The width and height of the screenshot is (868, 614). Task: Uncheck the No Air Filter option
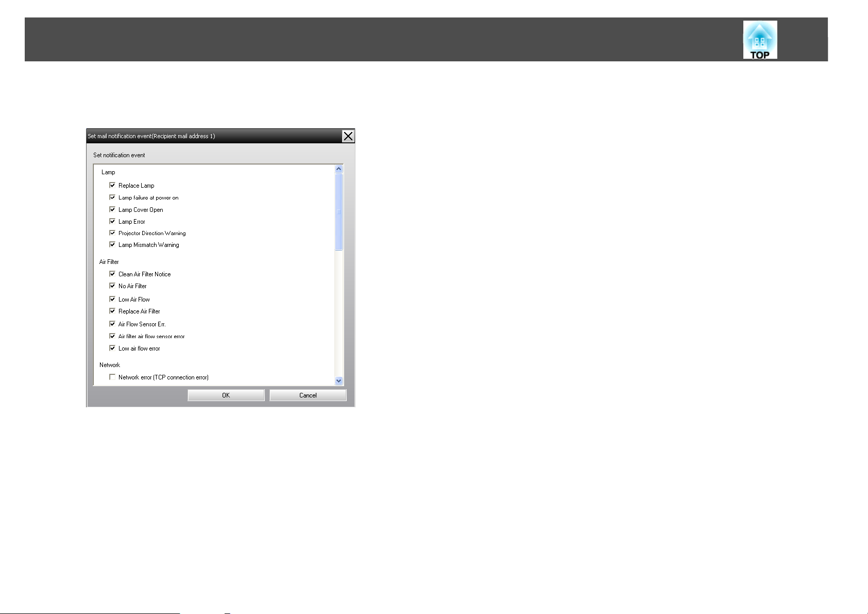point(112,286)
